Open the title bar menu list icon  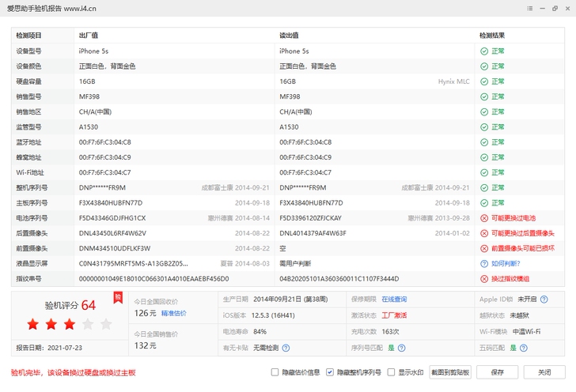pos(530,9)
